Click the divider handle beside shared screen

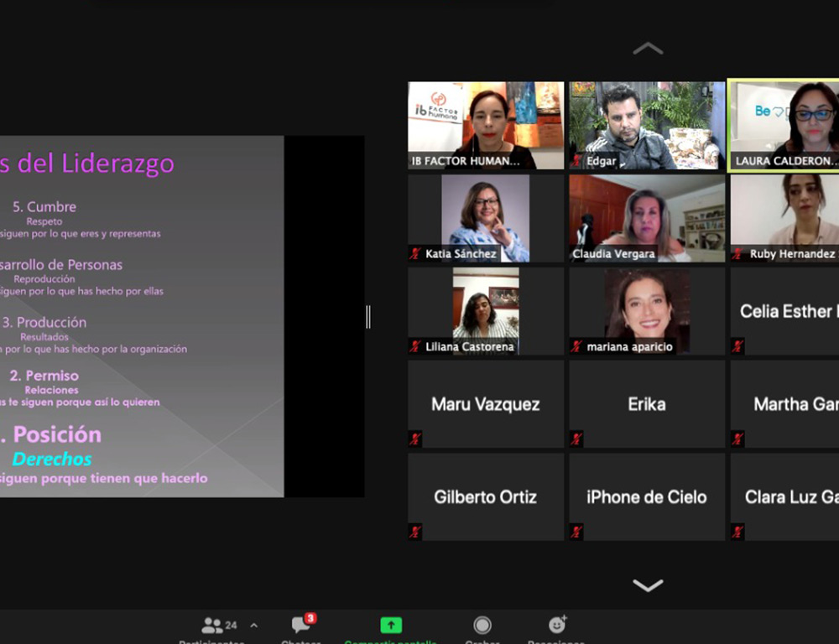point(368,317)
